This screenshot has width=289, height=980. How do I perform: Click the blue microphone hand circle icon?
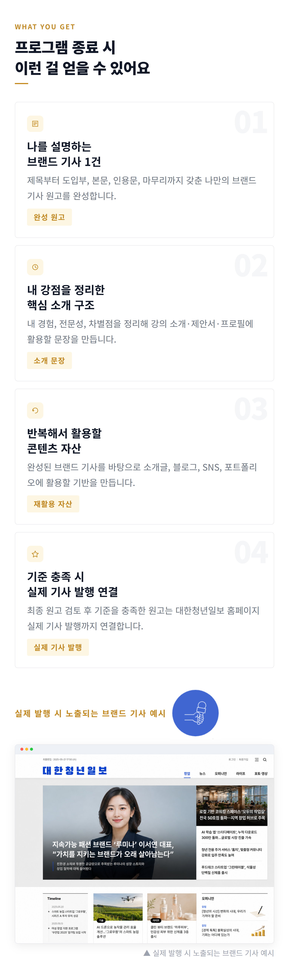(x=195, y=713)
